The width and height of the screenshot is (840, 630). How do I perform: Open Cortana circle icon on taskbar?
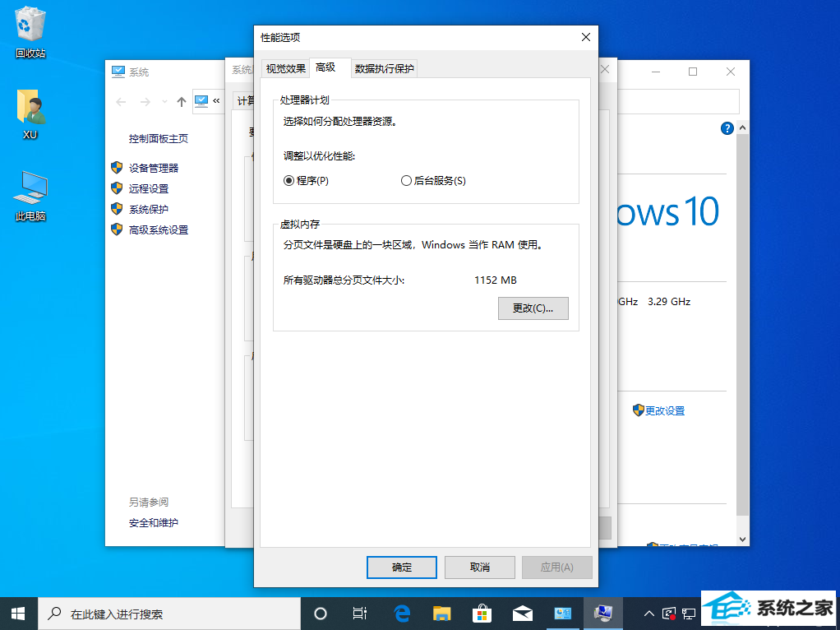(321, 614)
